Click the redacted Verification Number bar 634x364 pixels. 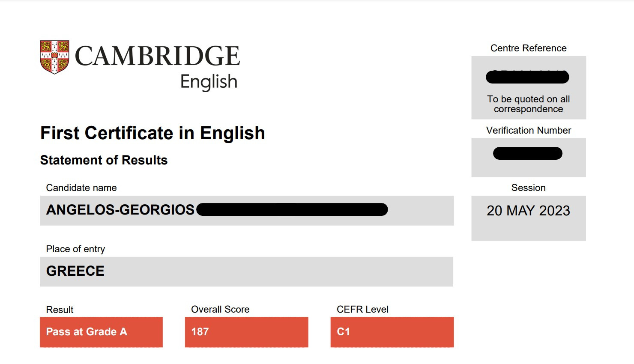528,153
